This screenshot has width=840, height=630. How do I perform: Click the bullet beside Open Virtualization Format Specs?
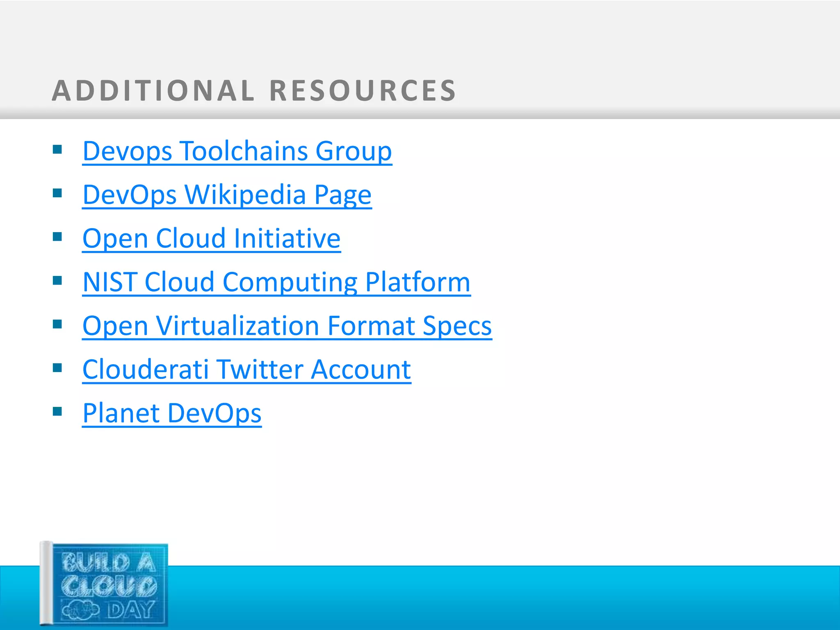[57, 324]
